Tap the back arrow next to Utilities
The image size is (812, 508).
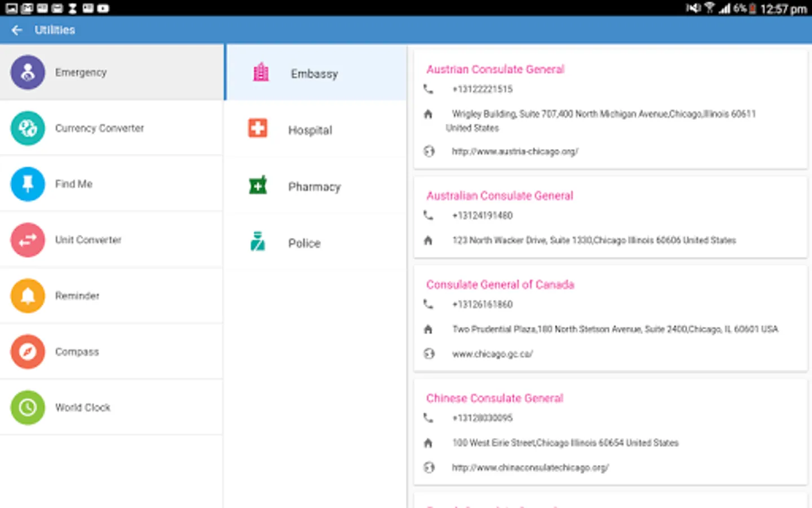[17, 30]
